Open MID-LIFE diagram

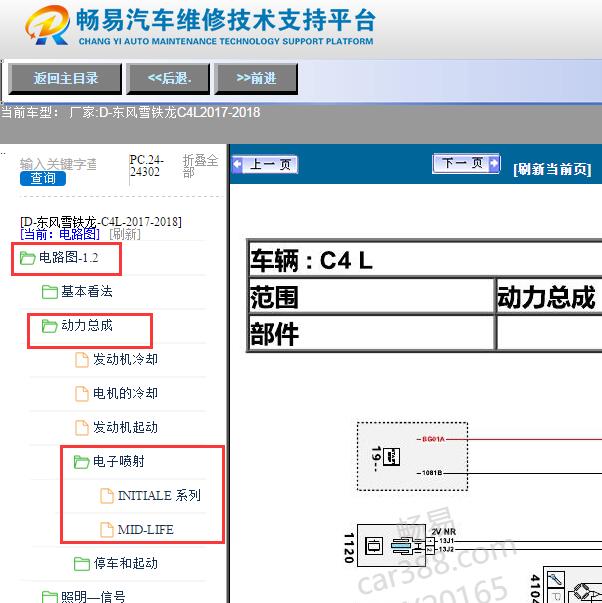(x=146, y=530)
